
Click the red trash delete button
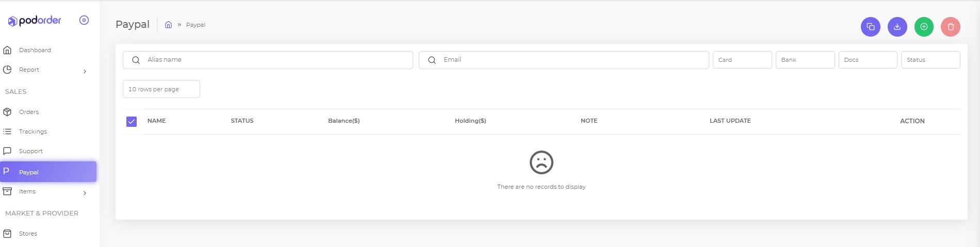tap(951, 27)
